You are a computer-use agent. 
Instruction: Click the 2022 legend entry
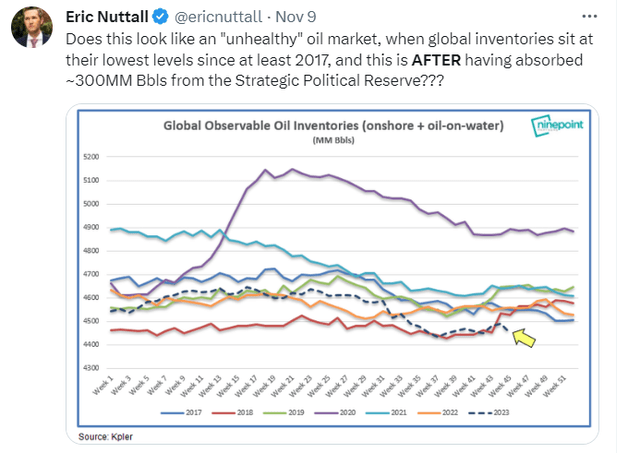pos(438,413)
